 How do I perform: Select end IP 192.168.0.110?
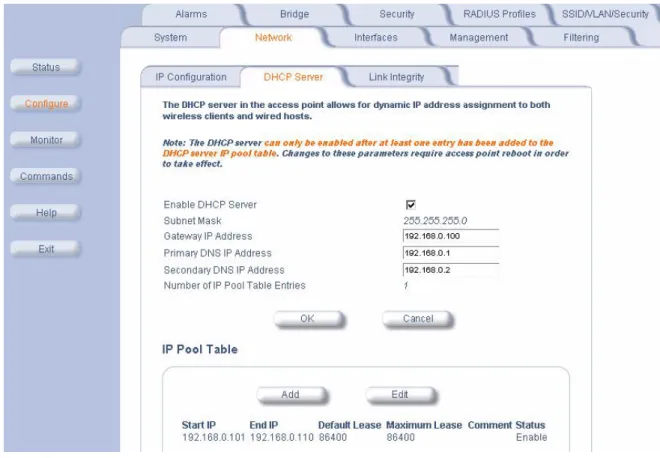(x=282, y=437)
